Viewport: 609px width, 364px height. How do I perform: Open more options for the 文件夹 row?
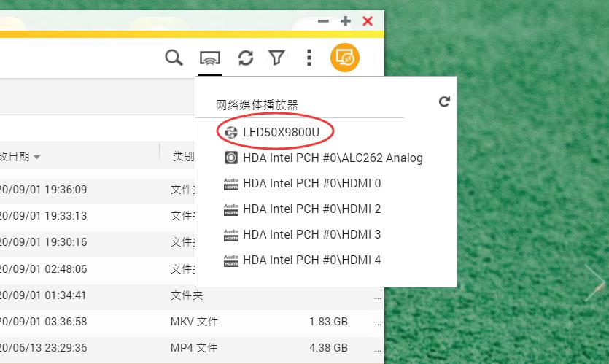point(378,298)
